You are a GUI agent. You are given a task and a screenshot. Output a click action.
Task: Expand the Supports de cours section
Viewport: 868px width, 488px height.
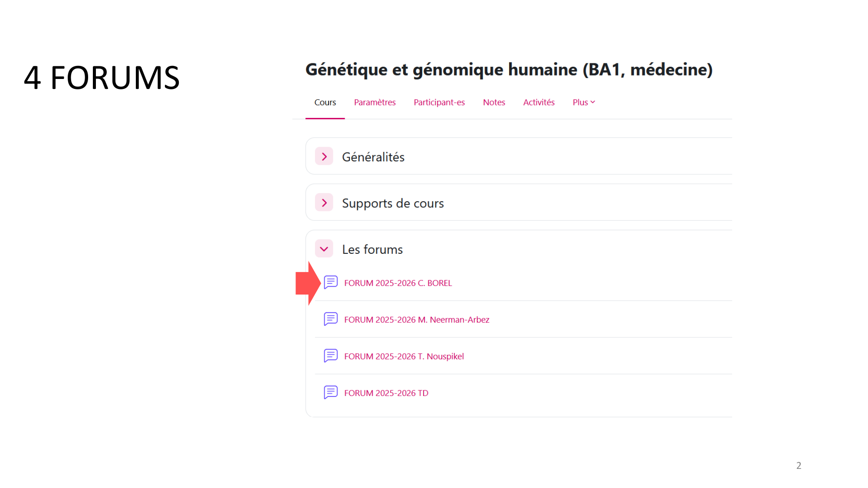coord(324,203)
